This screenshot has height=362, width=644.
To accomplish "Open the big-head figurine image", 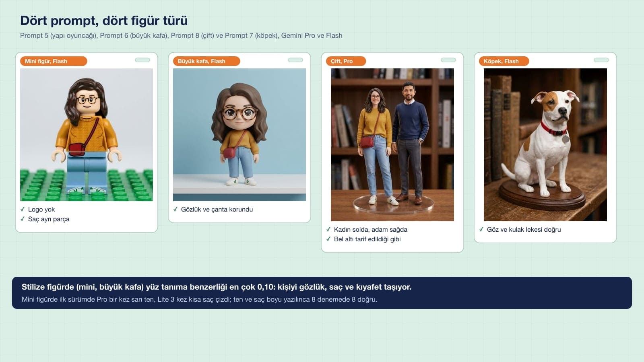I will 239,135.
